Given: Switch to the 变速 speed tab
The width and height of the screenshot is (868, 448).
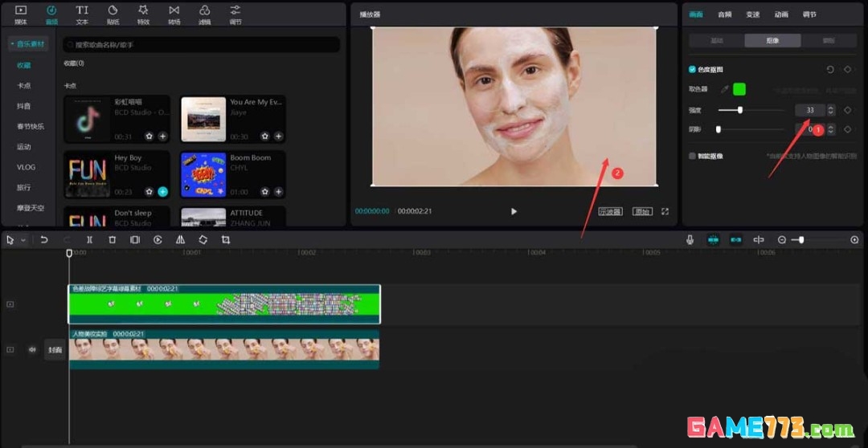Looking at the screenshot, I should coord(752,14).
